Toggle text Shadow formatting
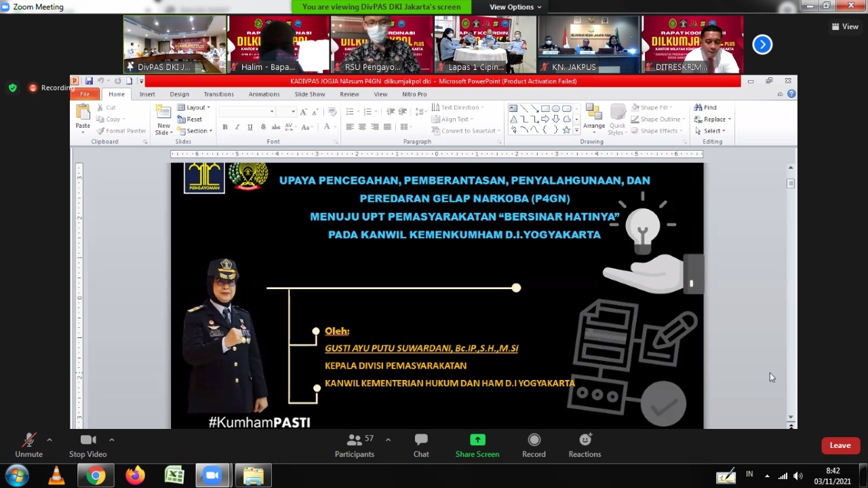 pyautogui.click(x=263, y=127)
